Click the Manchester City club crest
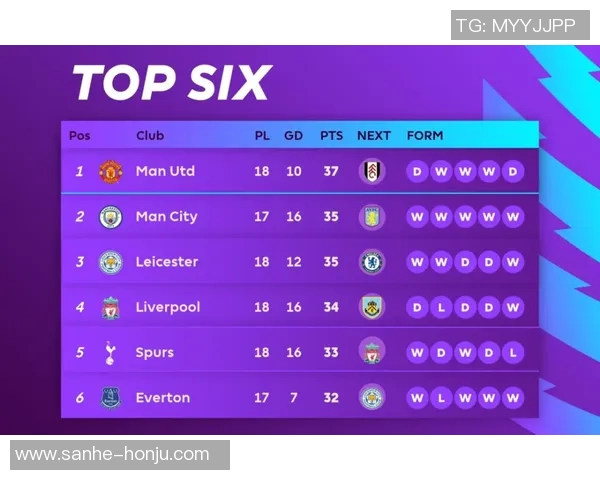Screen dimensions: 600x480 (110, 217)
